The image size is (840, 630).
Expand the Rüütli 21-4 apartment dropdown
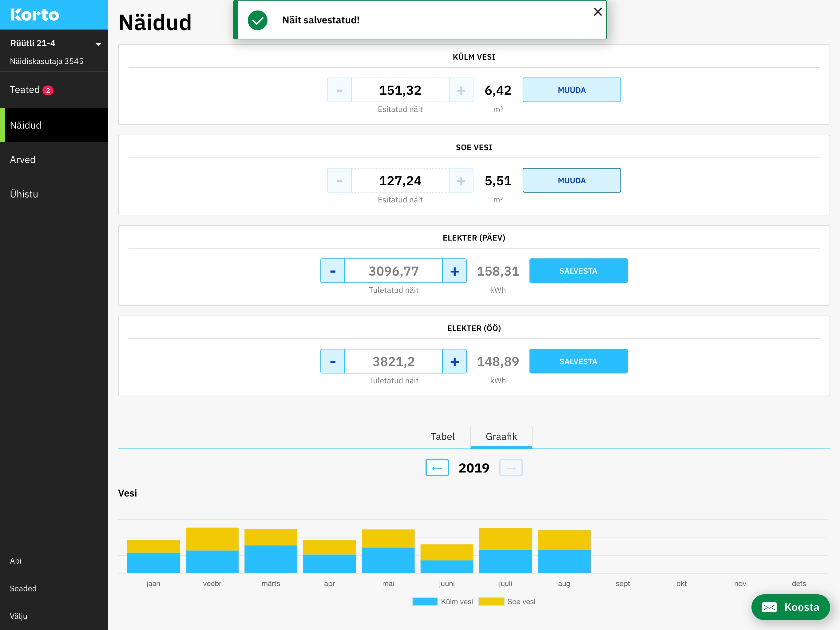click(x=98, y=44)
